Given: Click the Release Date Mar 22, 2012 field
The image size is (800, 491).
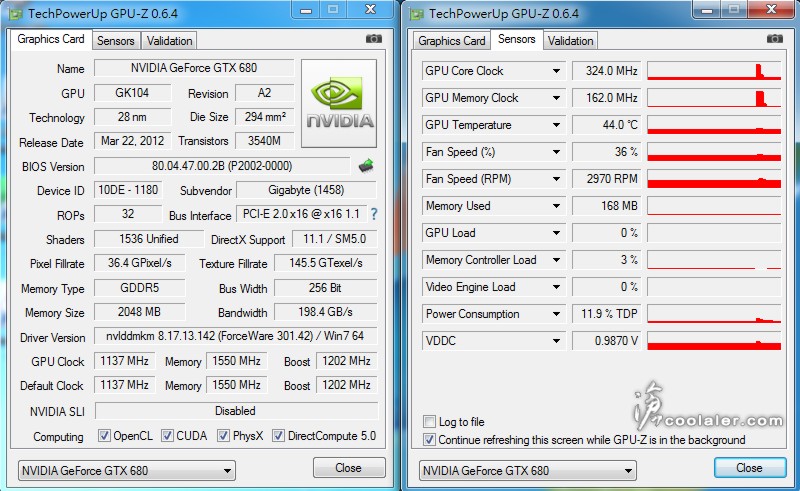Looking at the screenshot, I should pyautogui.click(x=133, y=141).
